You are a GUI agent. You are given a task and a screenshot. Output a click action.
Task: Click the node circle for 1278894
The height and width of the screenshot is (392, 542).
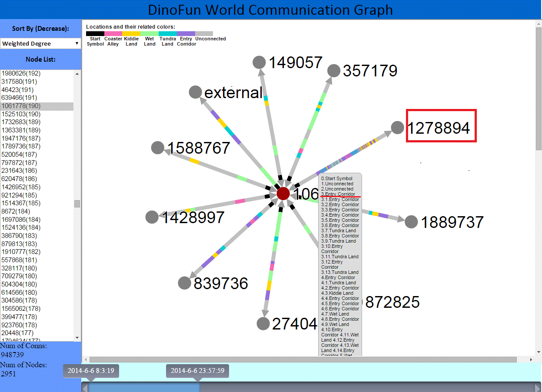tap(397, 128)
